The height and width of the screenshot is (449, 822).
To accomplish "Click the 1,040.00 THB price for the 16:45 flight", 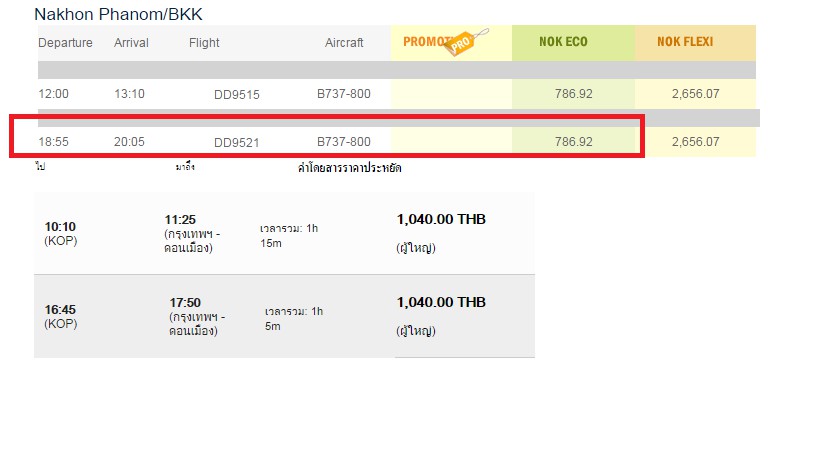I will pyautogui.click(x=441, y=302).
